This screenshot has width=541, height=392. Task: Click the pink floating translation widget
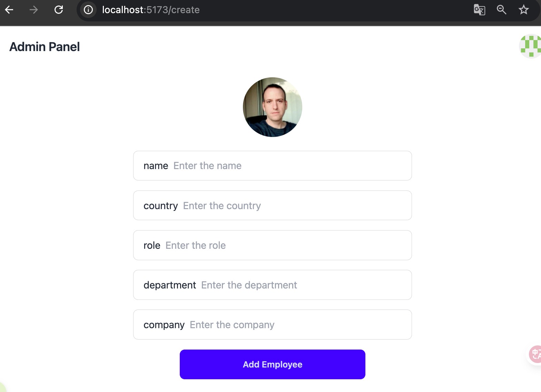click(535, 354)
